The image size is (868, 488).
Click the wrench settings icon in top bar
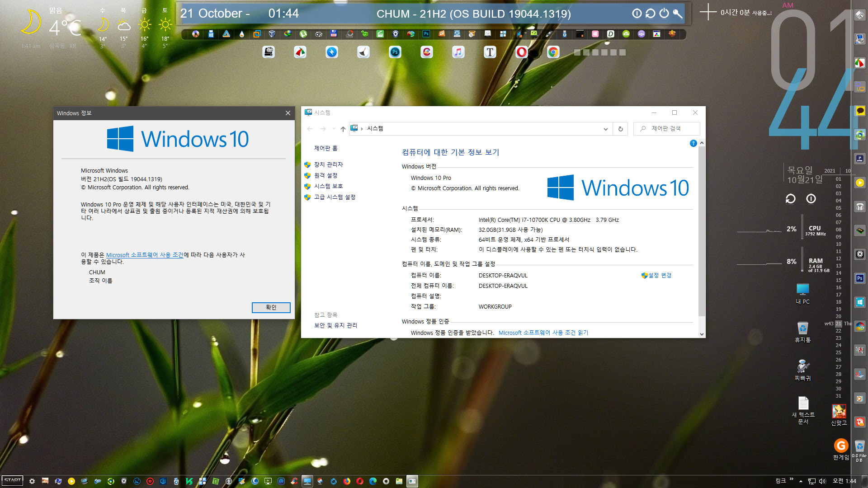(x=677, y=13)
